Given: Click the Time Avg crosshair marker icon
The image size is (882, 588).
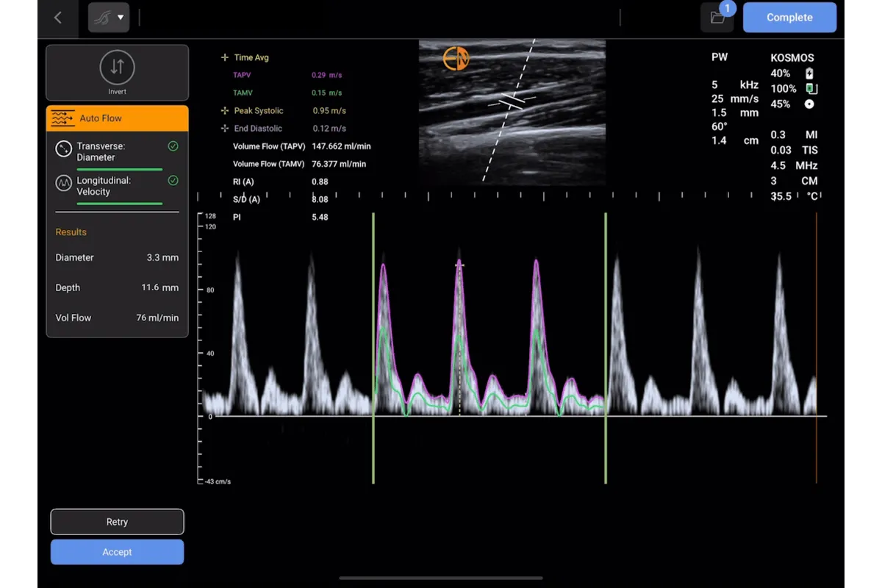Looking at the screenshot, I should (x=225, y=57).
